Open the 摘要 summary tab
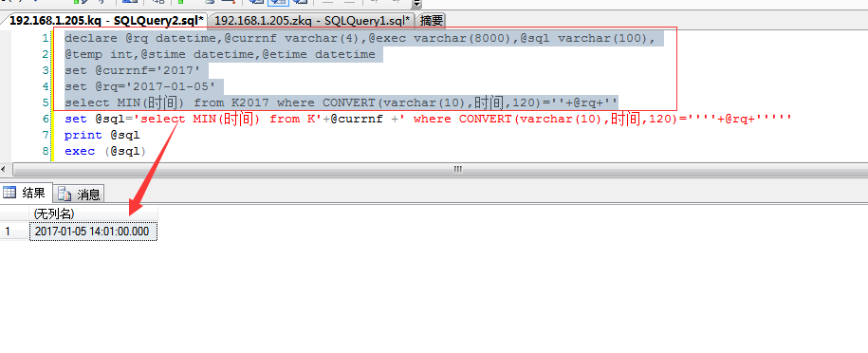Screen dimensions: 868x353 pyautogui.click(x=432, y=21)
